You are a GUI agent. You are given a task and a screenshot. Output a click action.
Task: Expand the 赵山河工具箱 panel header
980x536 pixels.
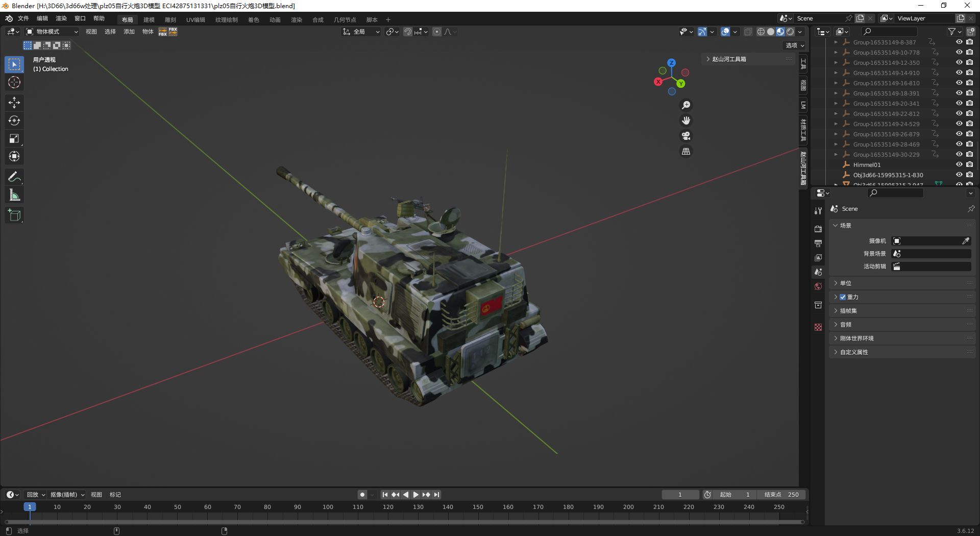749,59
